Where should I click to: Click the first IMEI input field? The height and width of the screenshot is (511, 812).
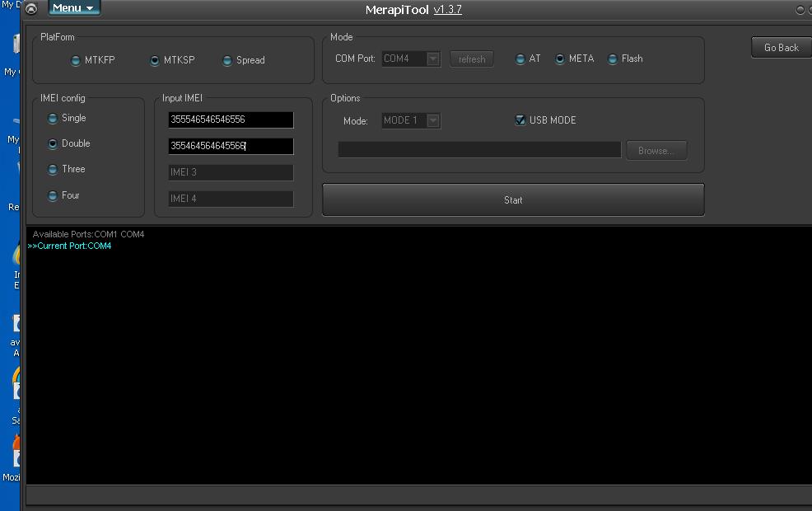[231, 120]
